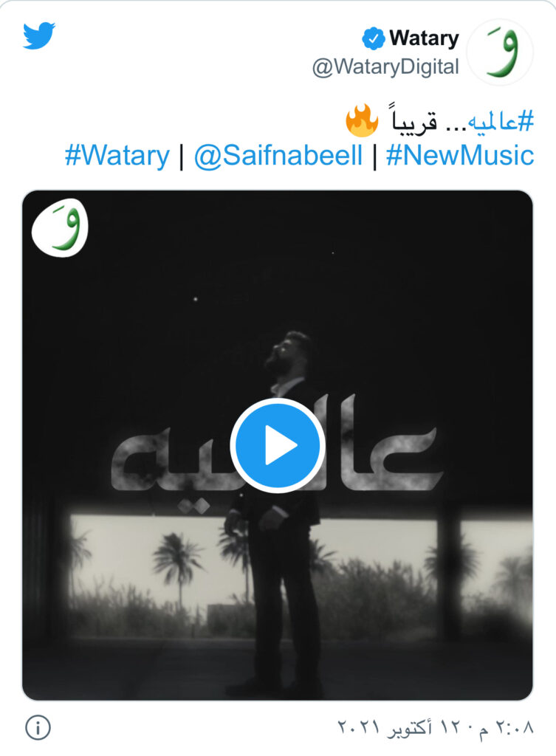Open the Watary display name
This screenshot has height=756, width=556.
point(424,38)
